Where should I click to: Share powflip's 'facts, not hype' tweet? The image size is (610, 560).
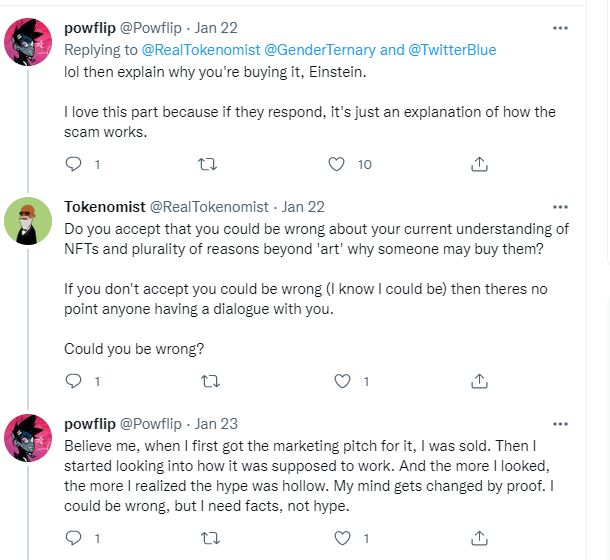pyautogui.click(x=479, y=538)
